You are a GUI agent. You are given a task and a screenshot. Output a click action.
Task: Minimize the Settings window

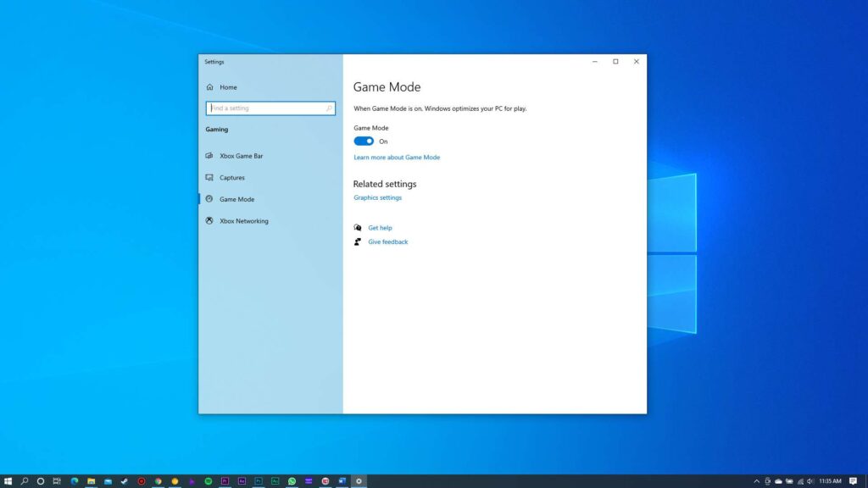pyautogui.click(x=594, y=61)
